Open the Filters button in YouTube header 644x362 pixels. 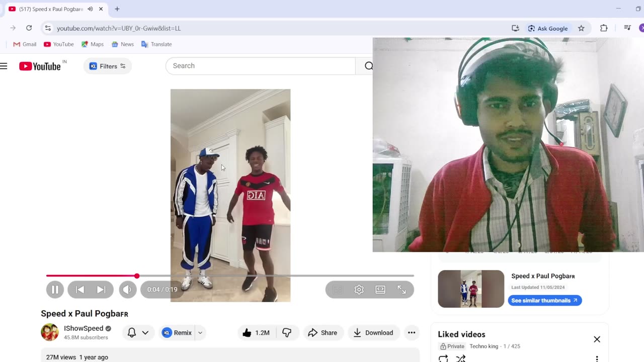107,66
